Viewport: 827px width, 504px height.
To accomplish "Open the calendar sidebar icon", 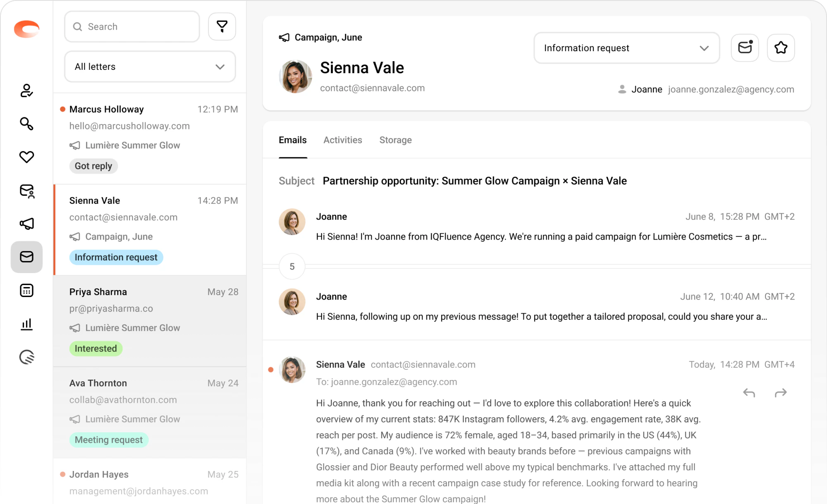I will pos(26,290).
